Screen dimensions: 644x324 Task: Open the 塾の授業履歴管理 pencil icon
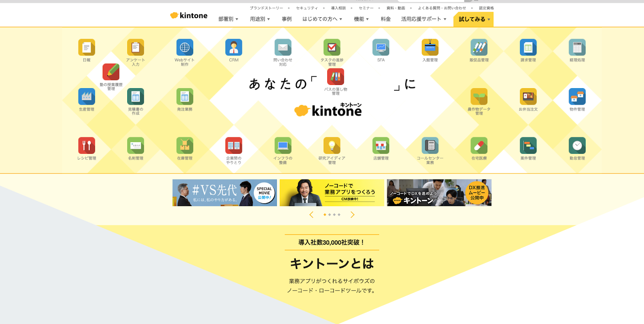(x=111, y=72)
